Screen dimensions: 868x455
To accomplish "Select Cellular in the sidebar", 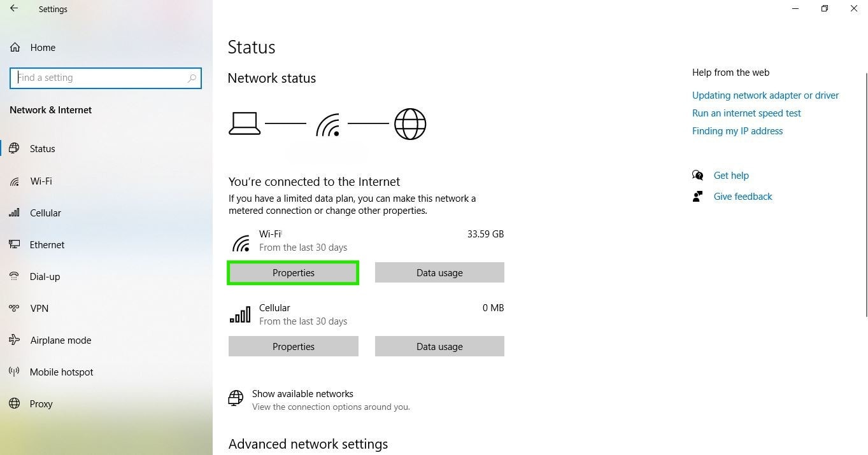I will pyautogui.click(x=46, y=213).
